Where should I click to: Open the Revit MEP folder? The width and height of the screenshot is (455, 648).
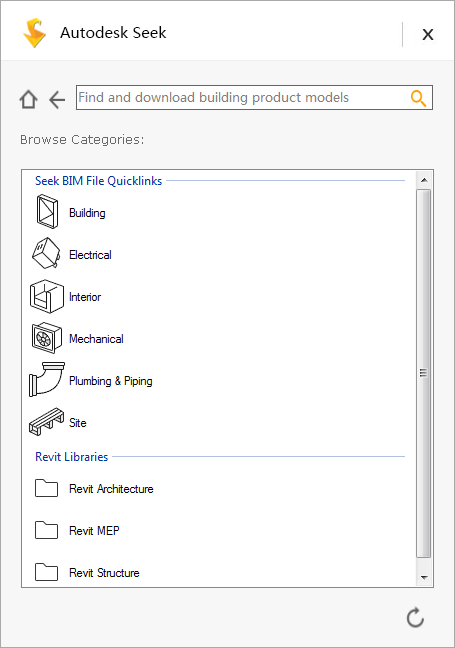click(x=46, y=530)
